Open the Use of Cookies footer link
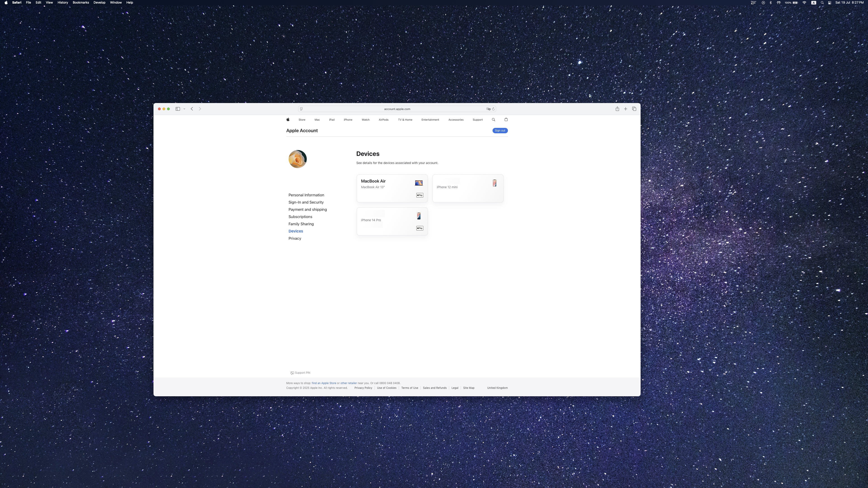This screenshot has width=868, height=488. (x=387, y=388)
